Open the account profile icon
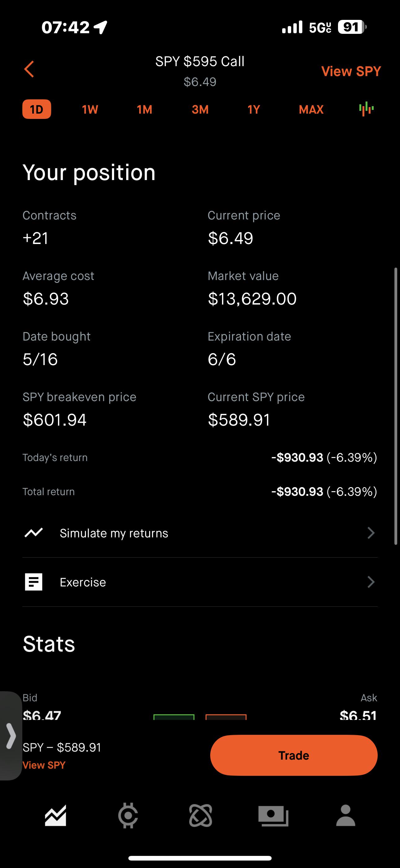Screen dimensions: 400x868 click(x=346, y=816)
